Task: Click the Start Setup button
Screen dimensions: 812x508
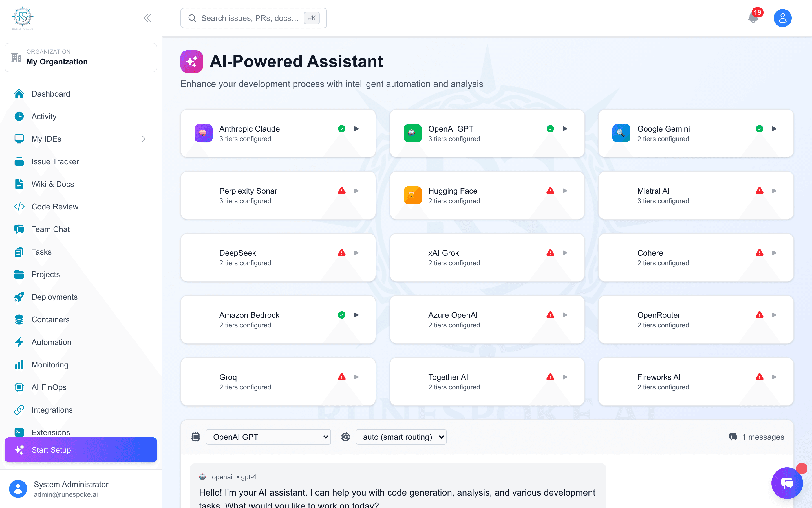Action: [81, 450]
